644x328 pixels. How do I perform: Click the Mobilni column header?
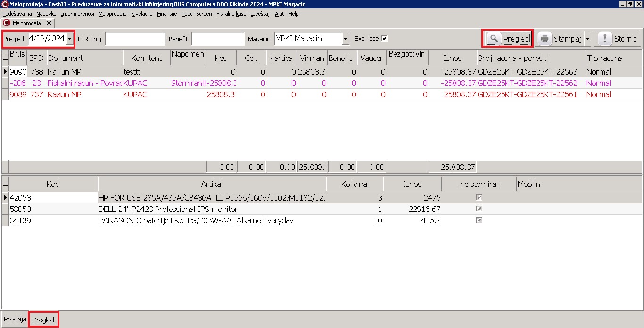(579, 184)
